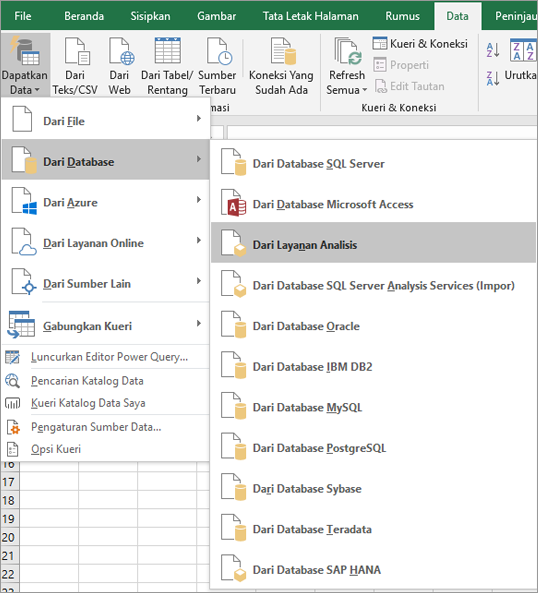Click the Dari File page icon

[x=22, y=119]
